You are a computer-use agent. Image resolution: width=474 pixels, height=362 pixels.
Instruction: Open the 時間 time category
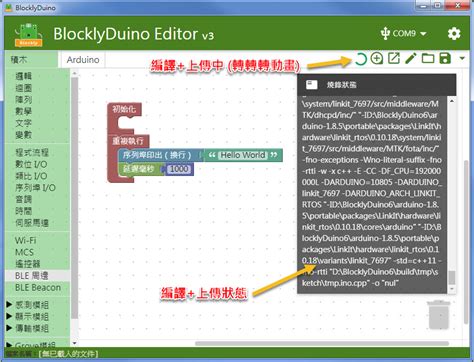click(x=24, y=211)
